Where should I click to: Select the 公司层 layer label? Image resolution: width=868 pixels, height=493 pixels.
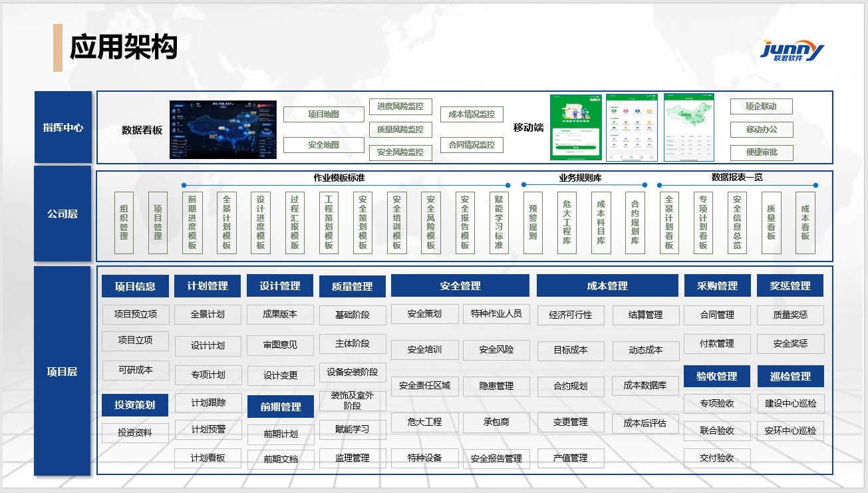[63, 214]
